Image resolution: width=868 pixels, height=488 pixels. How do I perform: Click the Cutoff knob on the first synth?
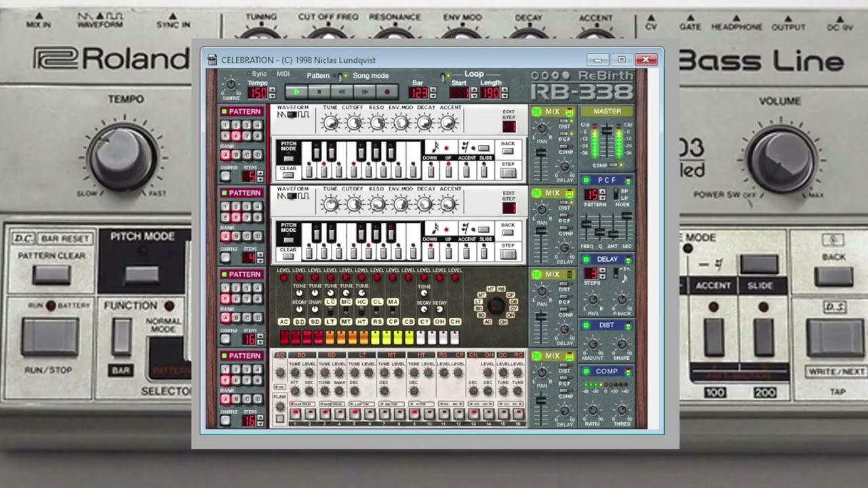point(353,123)
